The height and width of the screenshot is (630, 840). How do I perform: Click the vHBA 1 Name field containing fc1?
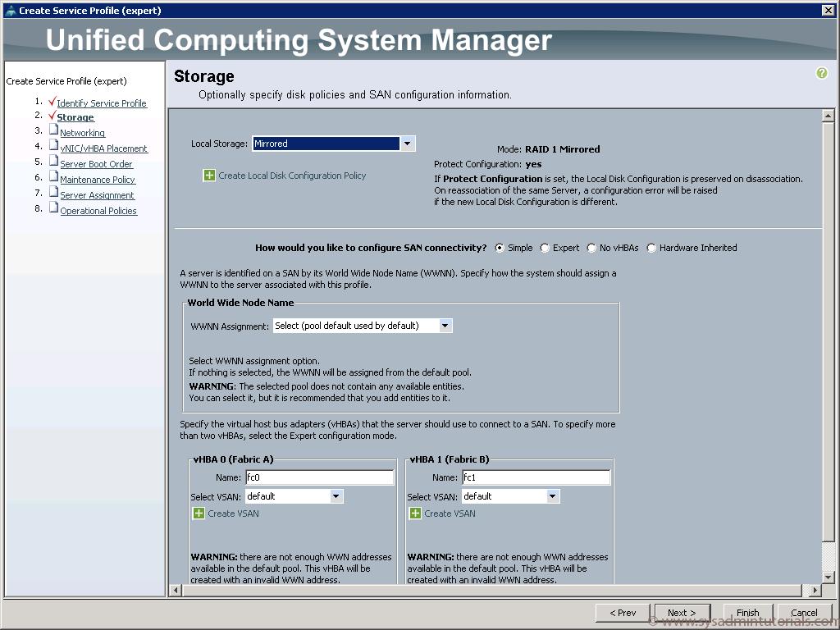point(536,477)
